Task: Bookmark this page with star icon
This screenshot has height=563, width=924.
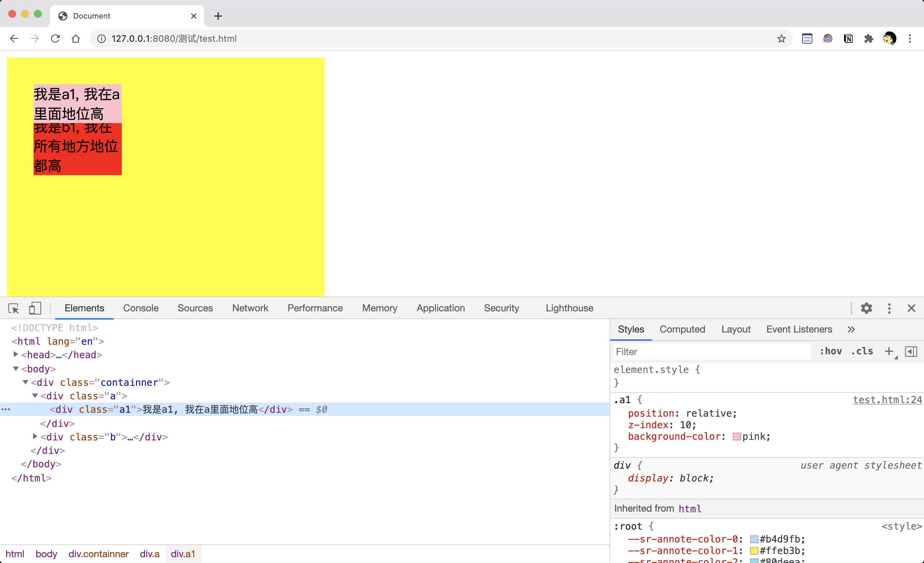Action: pos(781,39)
